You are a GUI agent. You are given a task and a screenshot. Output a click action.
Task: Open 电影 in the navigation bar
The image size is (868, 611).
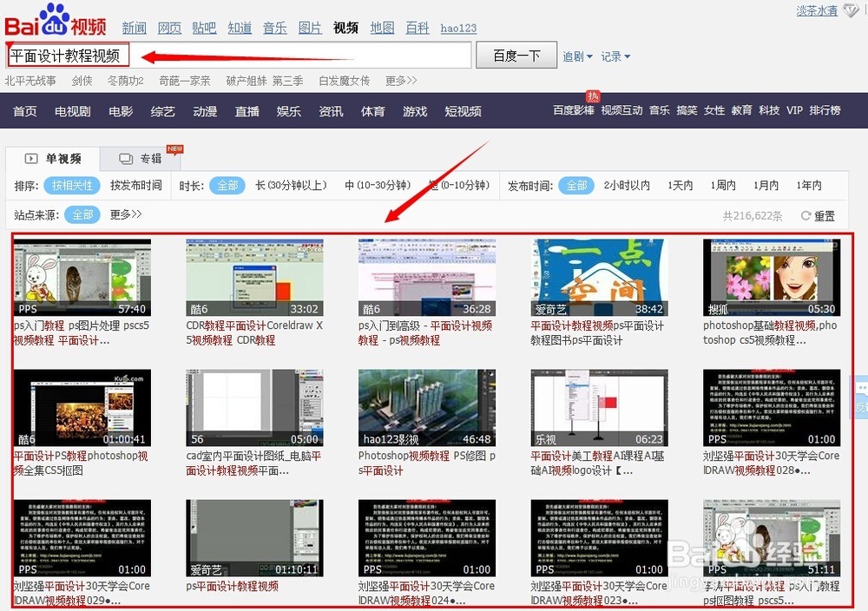[x=121, y=111]
